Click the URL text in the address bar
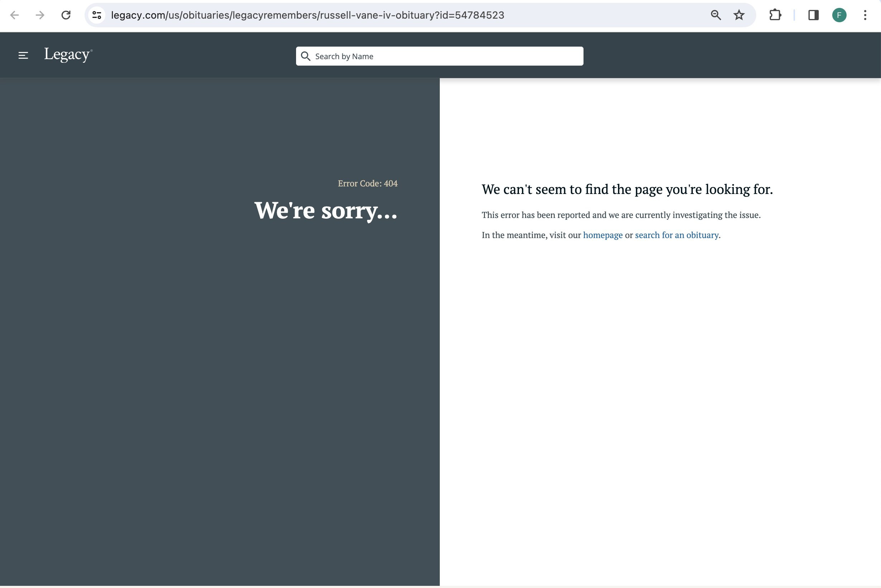Image resolution: width=881 pixels, height=588 pixels. coord(308,15)
